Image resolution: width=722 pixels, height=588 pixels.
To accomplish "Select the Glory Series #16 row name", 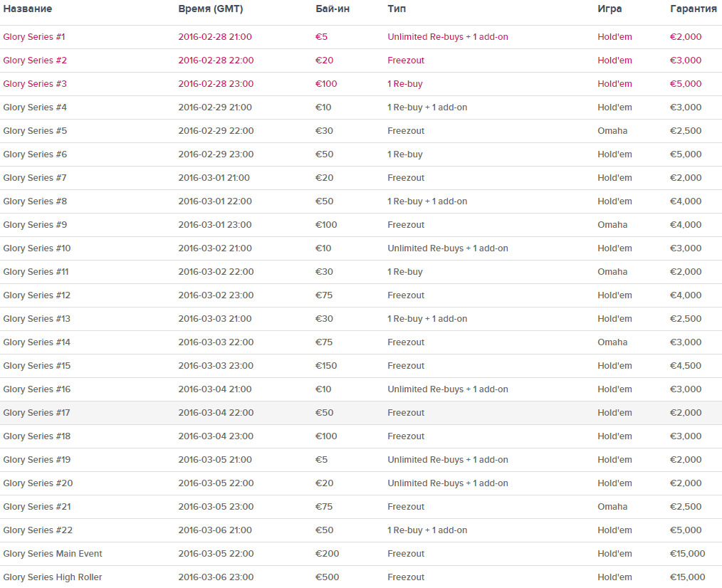I will click(x=37, y=389).
